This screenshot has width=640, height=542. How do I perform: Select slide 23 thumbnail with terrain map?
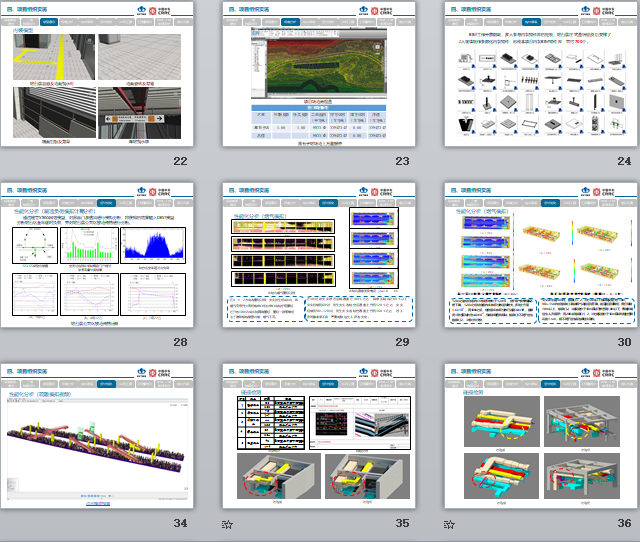coord(318,74)
